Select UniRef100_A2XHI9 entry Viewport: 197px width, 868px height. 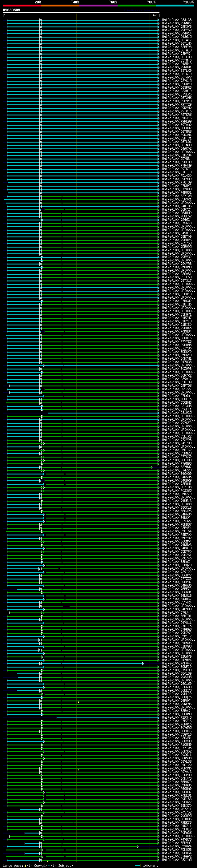(x=176, y=91)
